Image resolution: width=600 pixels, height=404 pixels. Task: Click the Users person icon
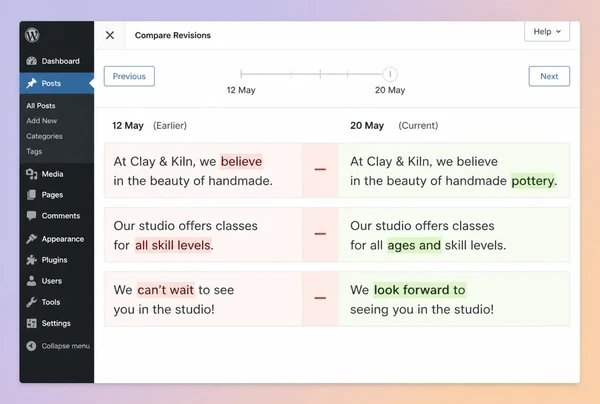pyautogui.click(x=31, y=281)
